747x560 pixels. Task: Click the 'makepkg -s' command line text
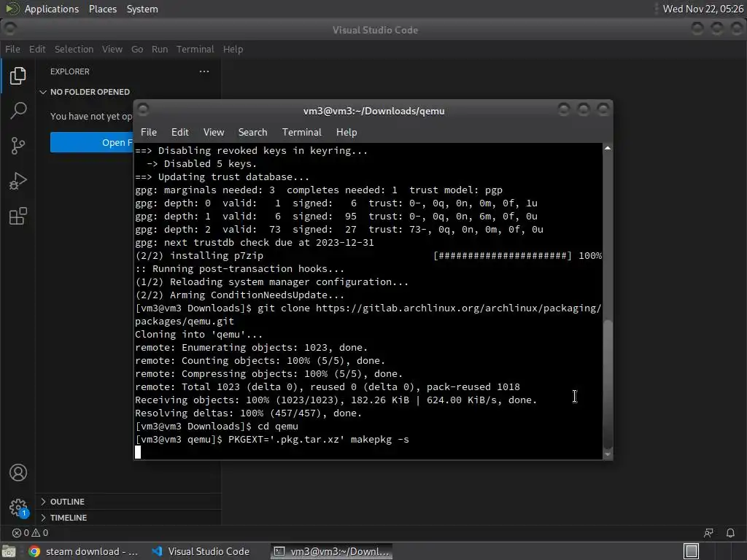coord(379,440)
